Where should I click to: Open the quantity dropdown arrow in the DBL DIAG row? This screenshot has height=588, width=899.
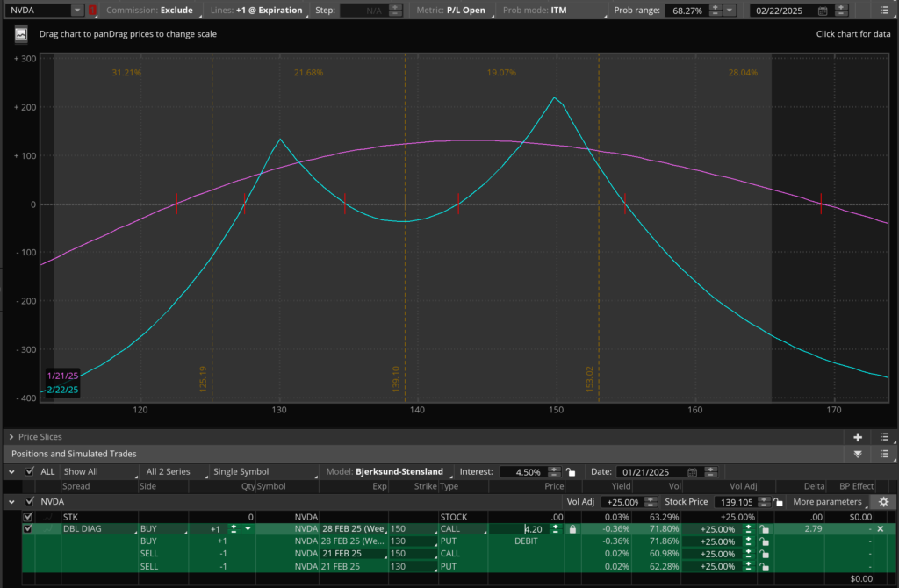tap(248, 529)
